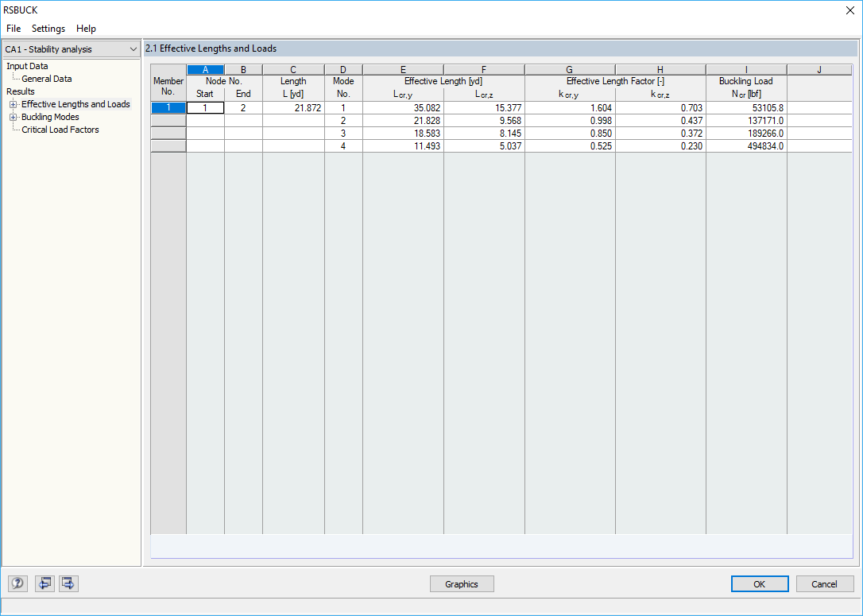Click the length cell 21.872

[x=293, y=108]
